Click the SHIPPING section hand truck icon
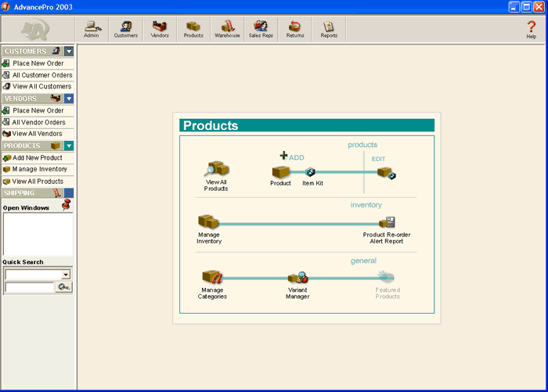 point(57,192)
